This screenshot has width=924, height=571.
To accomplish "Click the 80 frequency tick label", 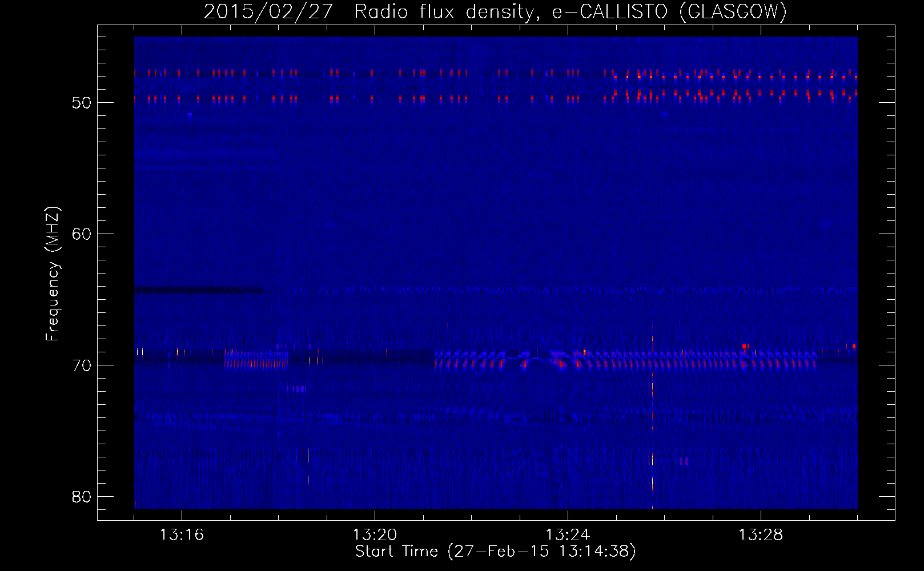I will [82, 497].
